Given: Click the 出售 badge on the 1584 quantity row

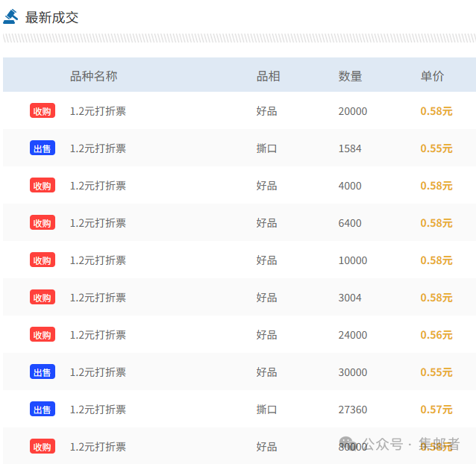Looking at the screenshot, I should 43,148.
